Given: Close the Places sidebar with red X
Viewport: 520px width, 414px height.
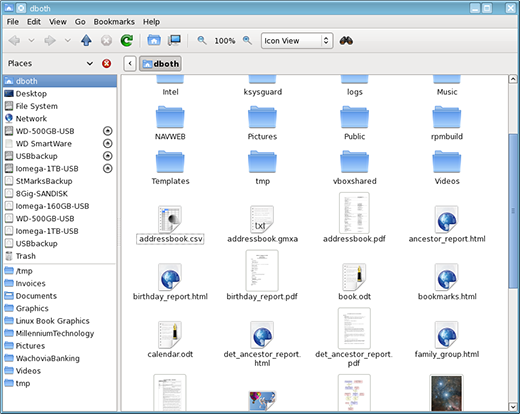Looking at the screenshot, I should [106, 63].
